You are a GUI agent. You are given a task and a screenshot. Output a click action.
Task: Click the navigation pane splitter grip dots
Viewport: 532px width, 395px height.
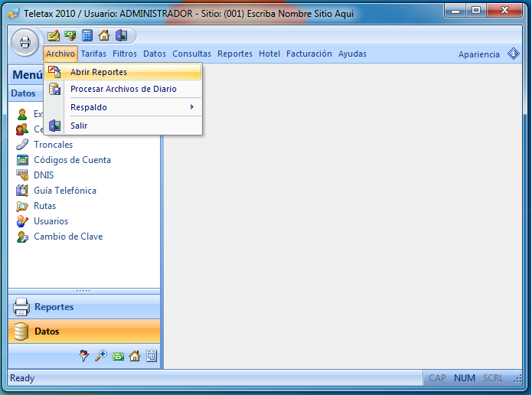[83, 291]
